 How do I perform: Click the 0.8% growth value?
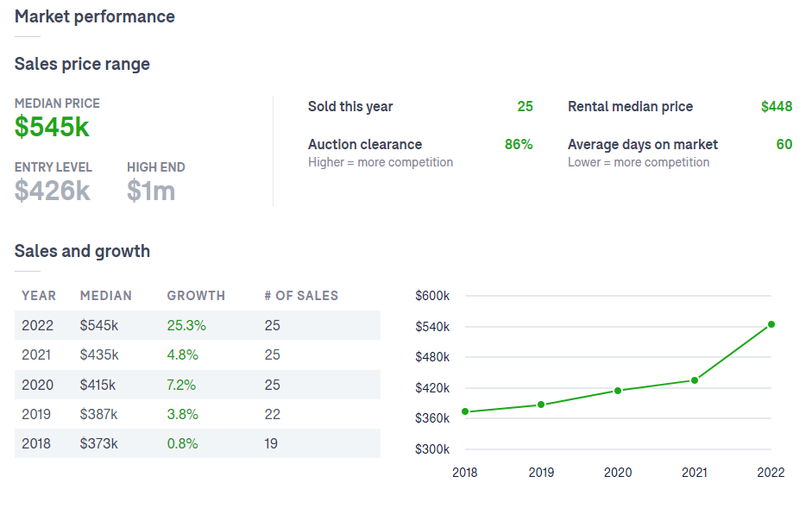coord(182,443)
